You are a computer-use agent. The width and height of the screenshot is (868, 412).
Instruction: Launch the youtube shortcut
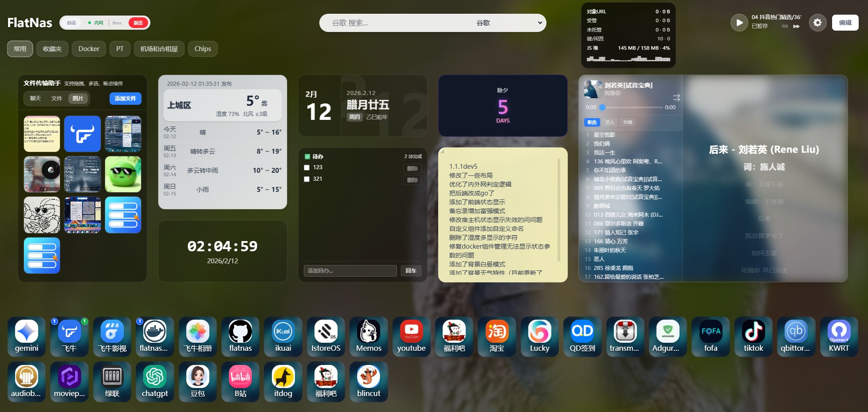[x=411, y=337]
